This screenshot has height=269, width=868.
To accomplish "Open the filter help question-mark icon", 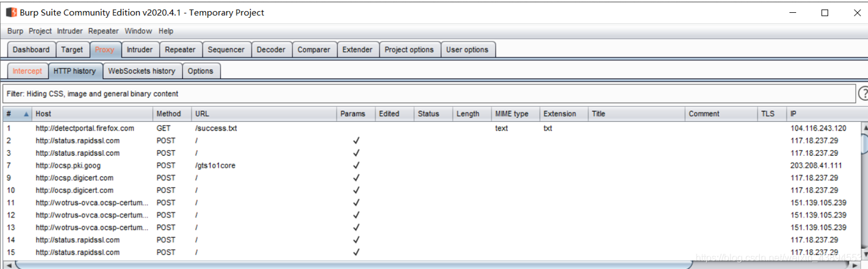I will tap(863, 94).
